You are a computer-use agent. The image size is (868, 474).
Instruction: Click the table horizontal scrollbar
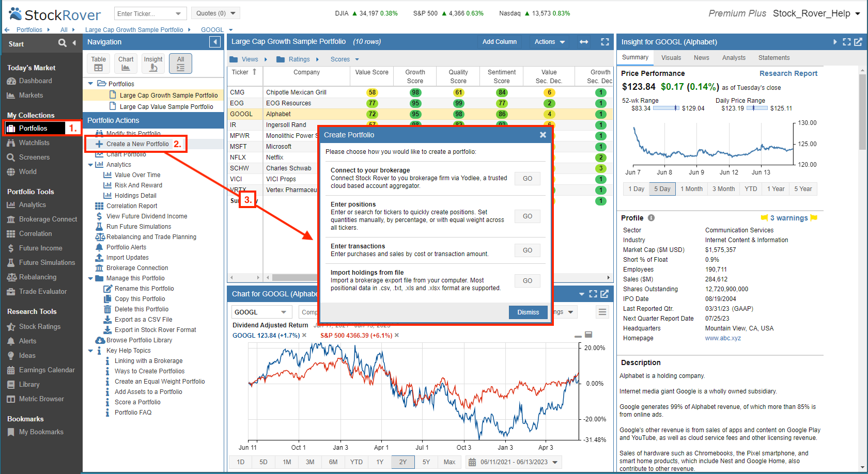click(295, 277)
